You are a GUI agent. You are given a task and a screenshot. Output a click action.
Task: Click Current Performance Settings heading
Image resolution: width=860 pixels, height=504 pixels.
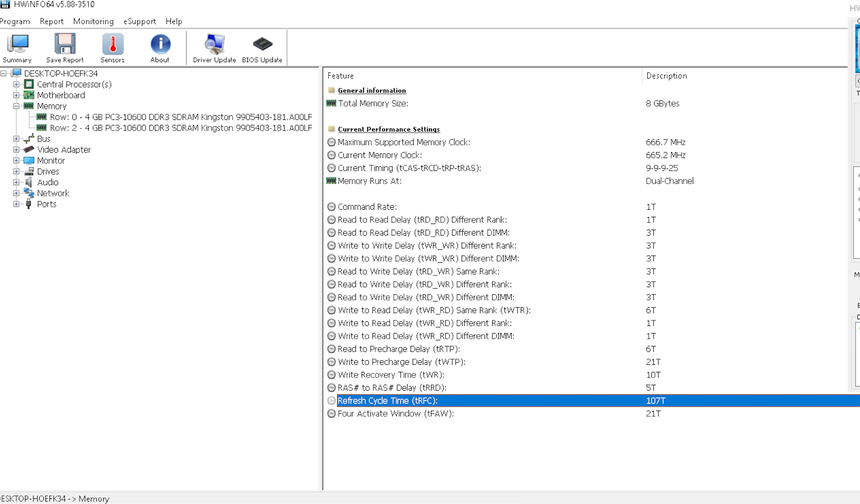tap(389, 129)
